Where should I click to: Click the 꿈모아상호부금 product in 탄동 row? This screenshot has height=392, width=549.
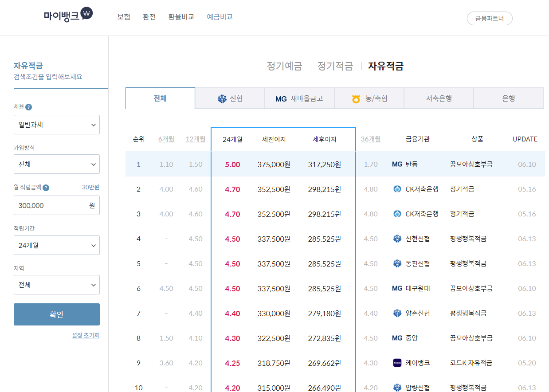(x=471, y=165)
